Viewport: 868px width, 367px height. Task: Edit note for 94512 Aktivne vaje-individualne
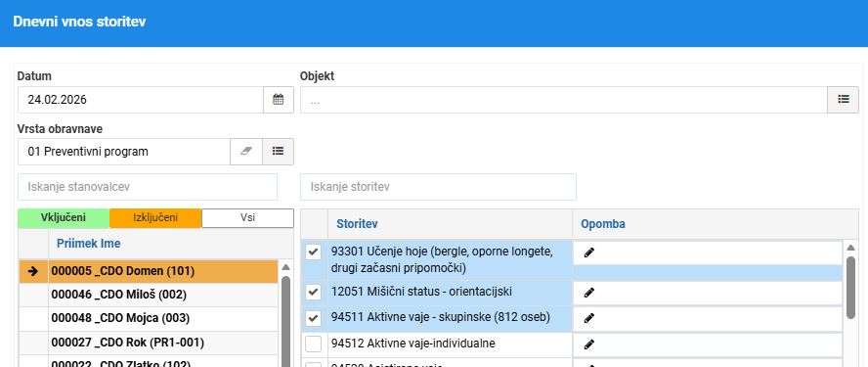click(589, 344)
